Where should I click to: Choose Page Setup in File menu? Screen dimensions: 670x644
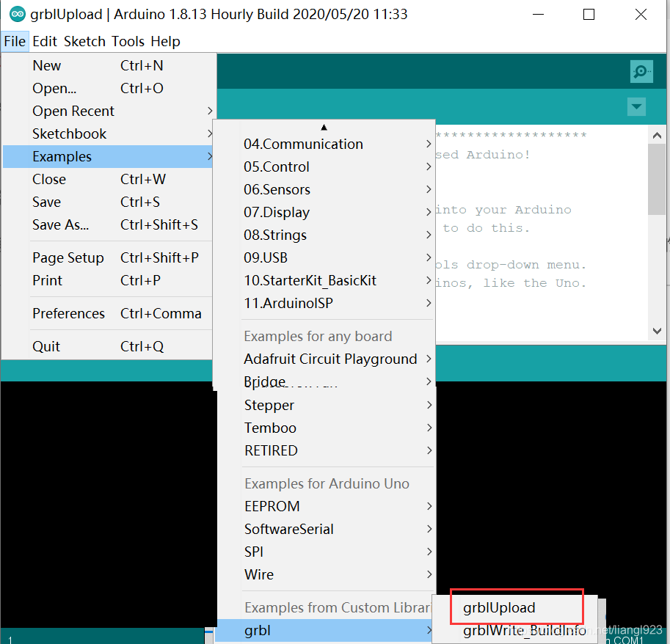point(108,257)
